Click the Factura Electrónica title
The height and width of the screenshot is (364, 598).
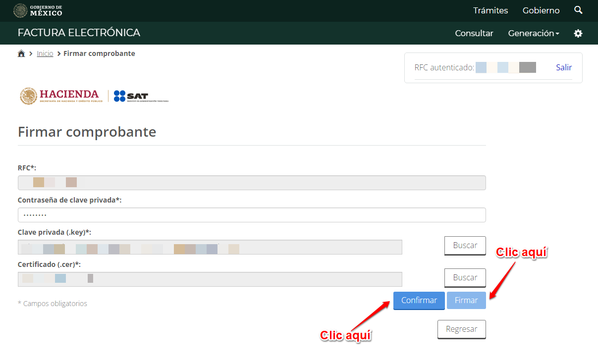[79, 33]
